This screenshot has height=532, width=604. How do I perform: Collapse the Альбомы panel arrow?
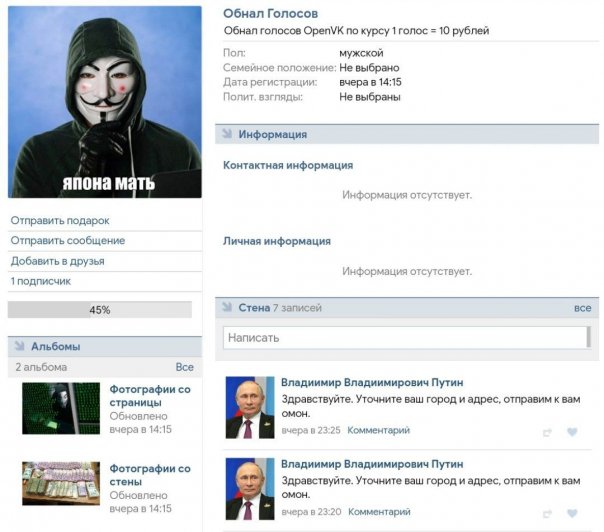[19, 346]
